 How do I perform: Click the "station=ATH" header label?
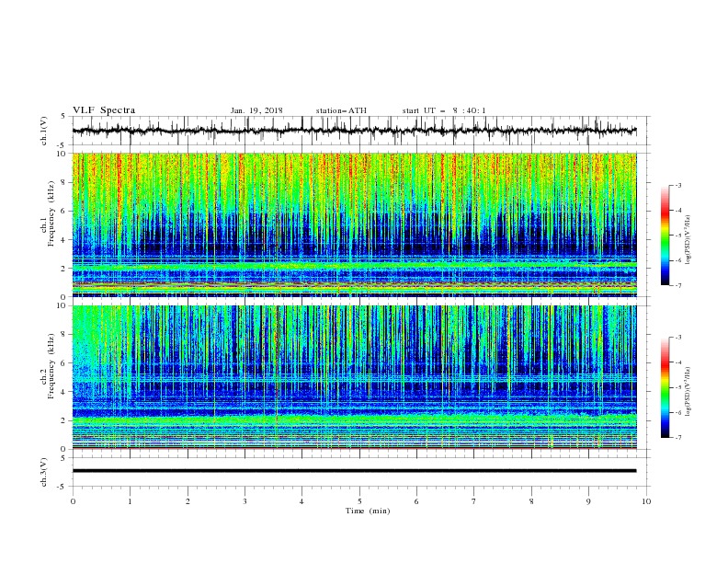tap(341, 110)
